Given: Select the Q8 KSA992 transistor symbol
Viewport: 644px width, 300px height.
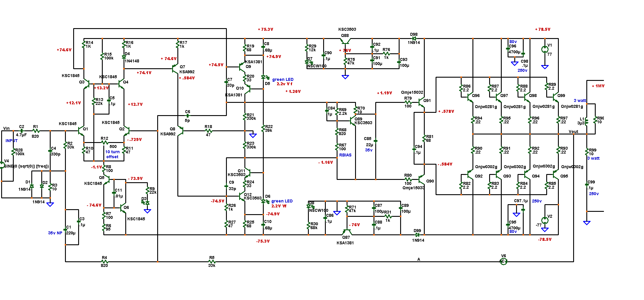Looking at the screenshot, I should 180,131.
